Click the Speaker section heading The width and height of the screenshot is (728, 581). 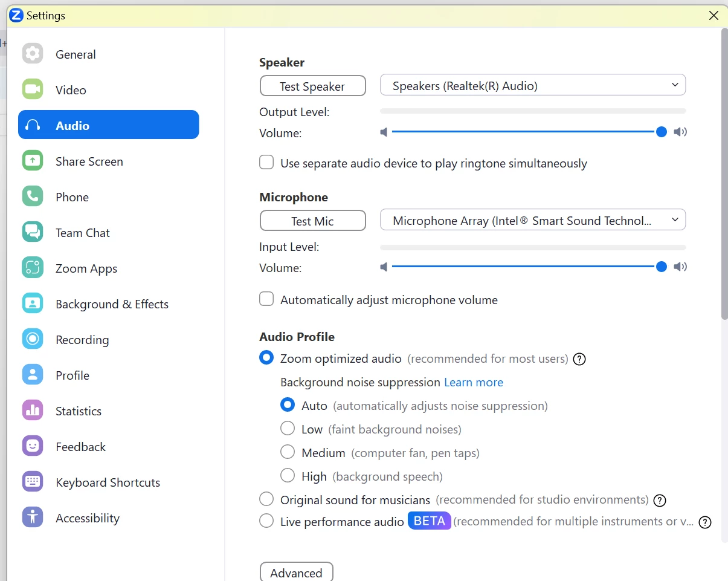coord(282,62)
